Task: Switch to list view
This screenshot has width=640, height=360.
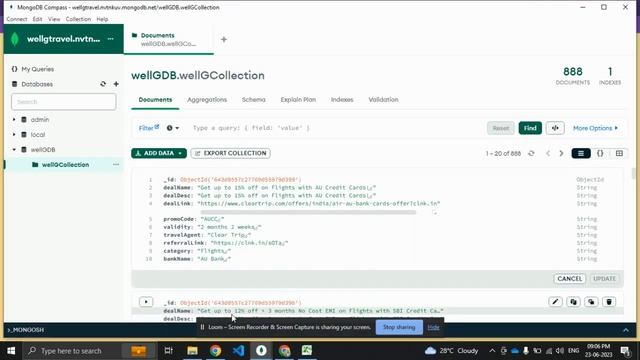Action: [x=581, y=153]
